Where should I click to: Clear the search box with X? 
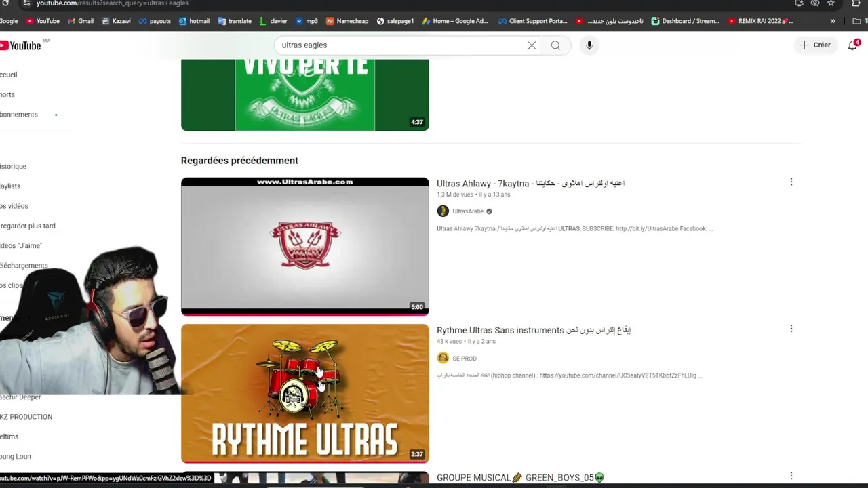pos(532,45)
